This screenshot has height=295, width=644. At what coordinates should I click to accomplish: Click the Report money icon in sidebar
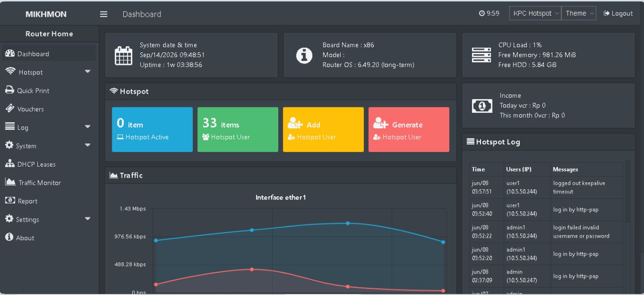point(10,200)
